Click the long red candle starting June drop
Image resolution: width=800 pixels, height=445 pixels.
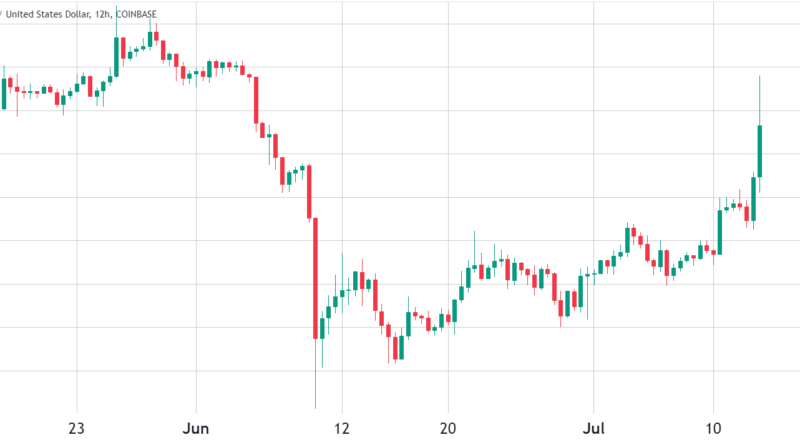click(x=256, y=99)
